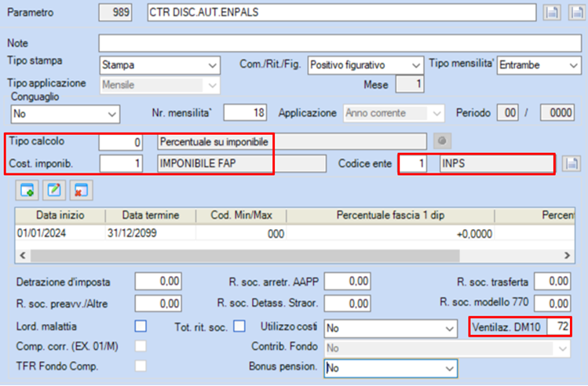Click the Data inizio column header
Viewport: 588px width, 386px height.
pos(60,216)
